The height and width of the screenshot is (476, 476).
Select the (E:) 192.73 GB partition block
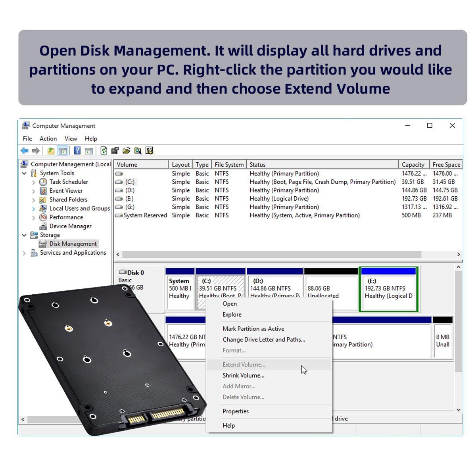click(389, 289)
